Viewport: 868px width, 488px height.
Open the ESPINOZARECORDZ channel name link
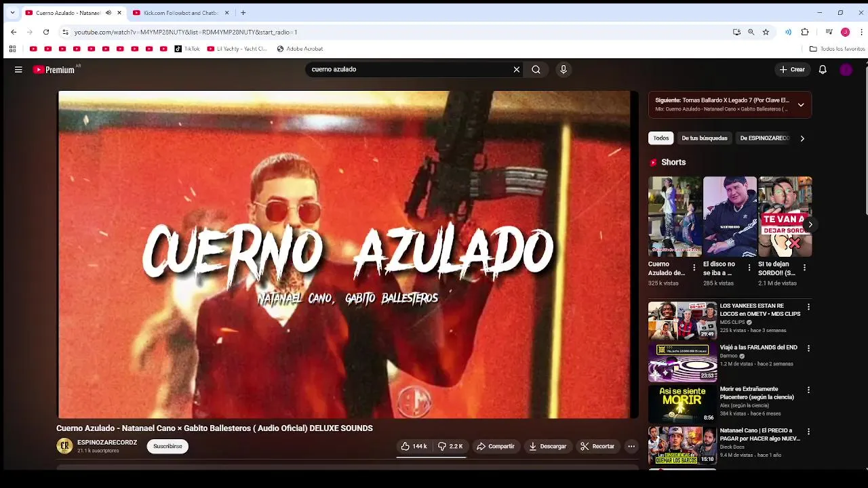[107, 443]
